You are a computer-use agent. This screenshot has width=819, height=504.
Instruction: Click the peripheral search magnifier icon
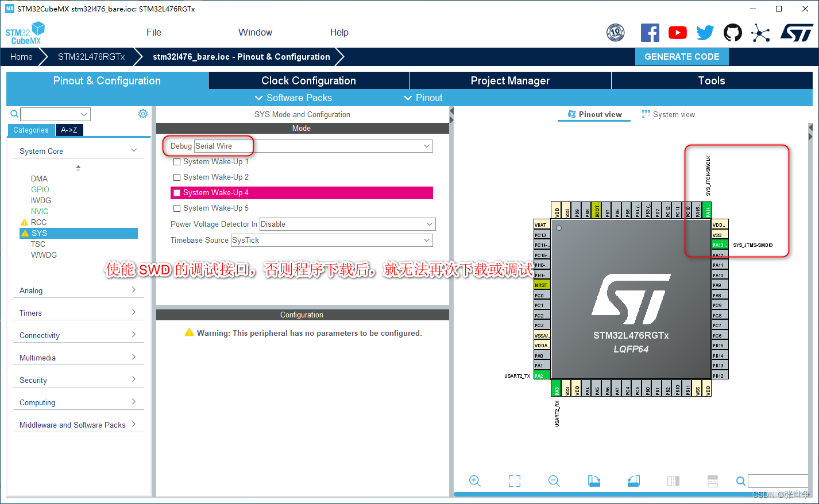[14, 114]
